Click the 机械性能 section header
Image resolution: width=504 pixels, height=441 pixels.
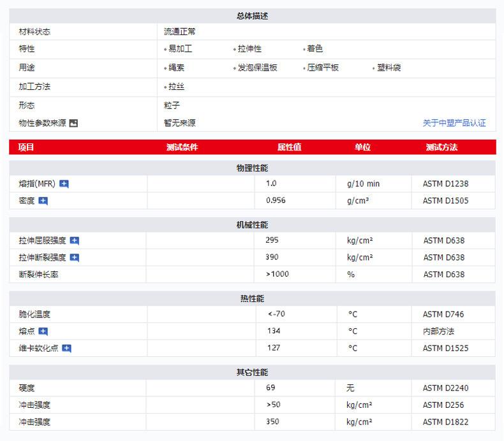coord(252,225)
